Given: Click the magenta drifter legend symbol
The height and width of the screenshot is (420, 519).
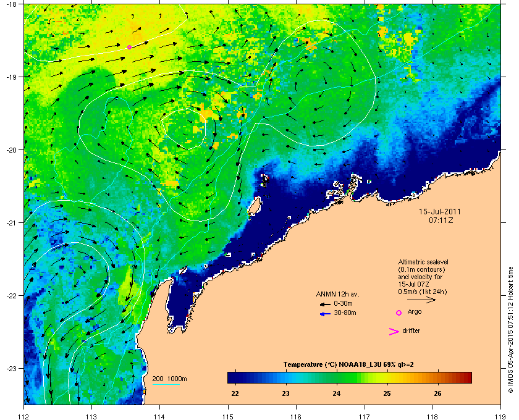Looking at the screenshot, I should click(x=394, y=332).
